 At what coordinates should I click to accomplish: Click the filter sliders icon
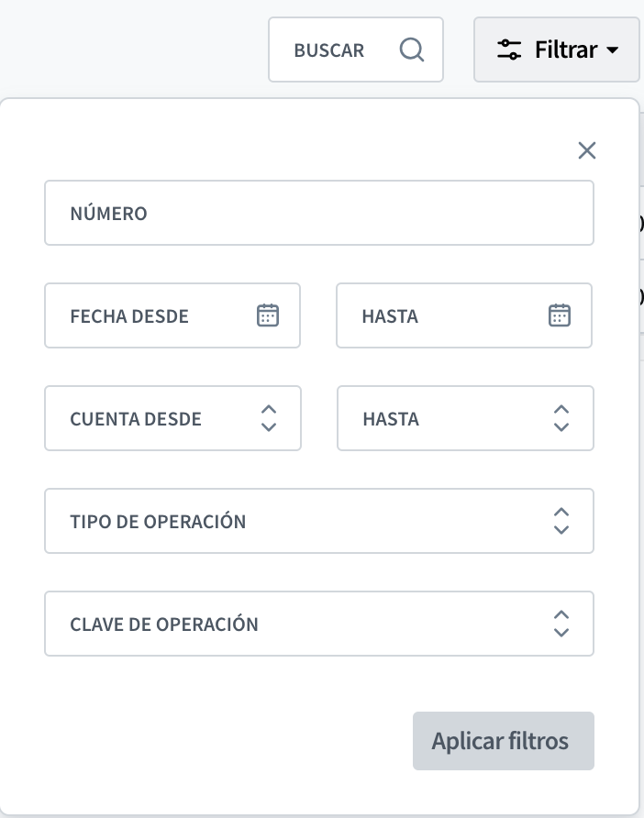tap(509, 50)
